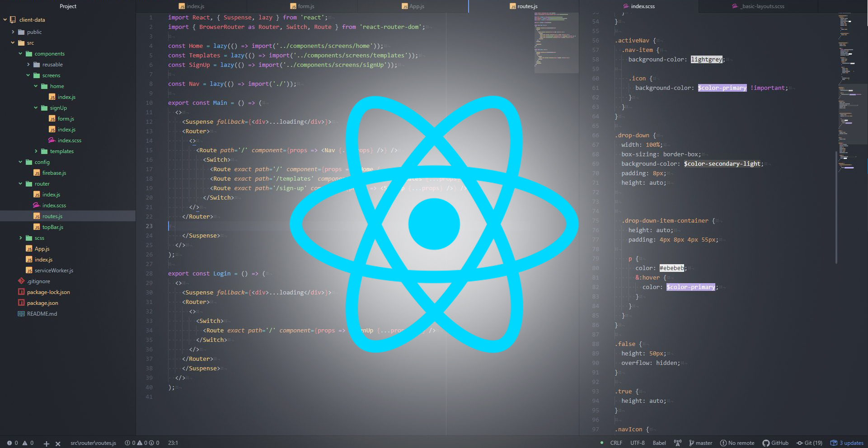Expand the reusable folder
868x448 pixels.
pos(28,65)
